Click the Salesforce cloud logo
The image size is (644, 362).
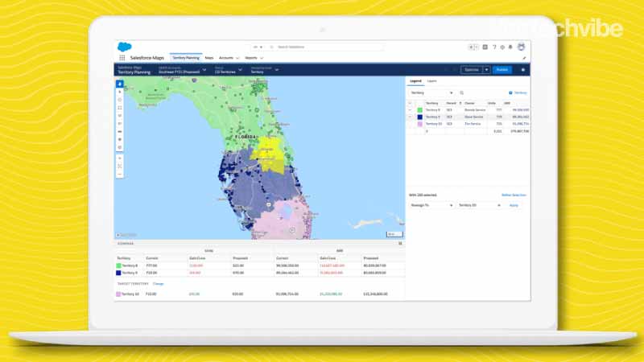pos(125,47)
